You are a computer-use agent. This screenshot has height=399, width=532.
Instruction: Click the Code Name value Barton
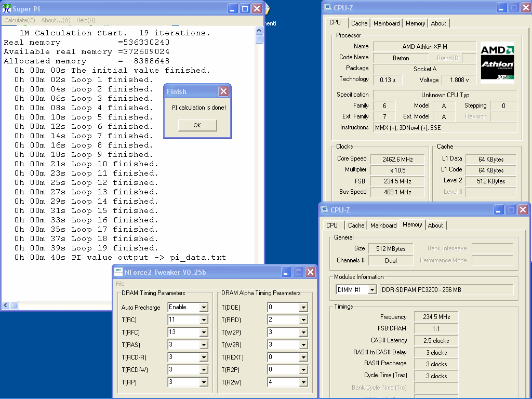pyautogui.click(x=401, y=58)
